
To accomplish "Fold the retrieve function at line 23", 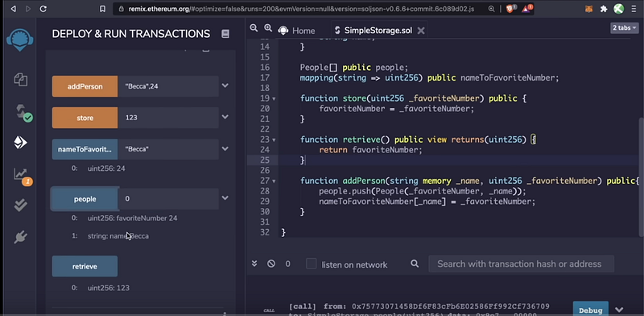I will pyautogui.click(x=274, y=140).
